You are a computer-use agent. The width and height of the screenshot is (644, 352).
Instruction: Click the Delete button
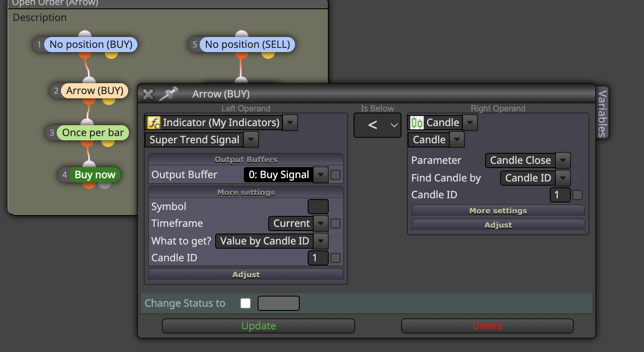[488, 326]
